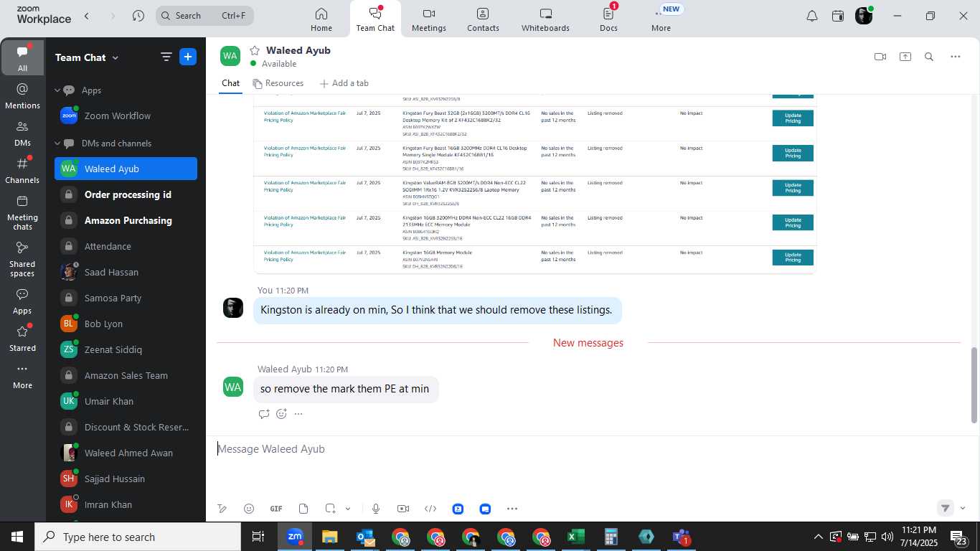
Task: Click the blue new chat plus button
Action: [x=188, y=57]
